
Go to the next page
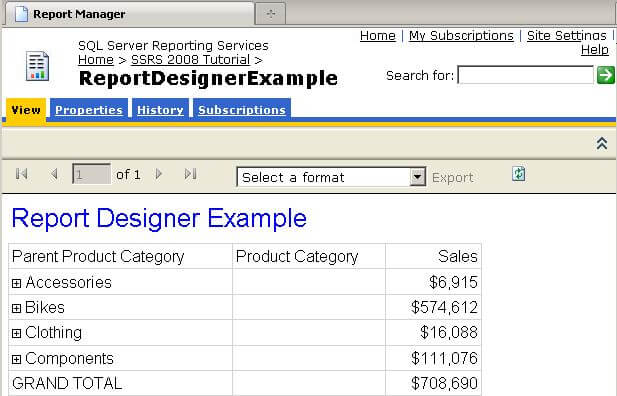[159, 174]
